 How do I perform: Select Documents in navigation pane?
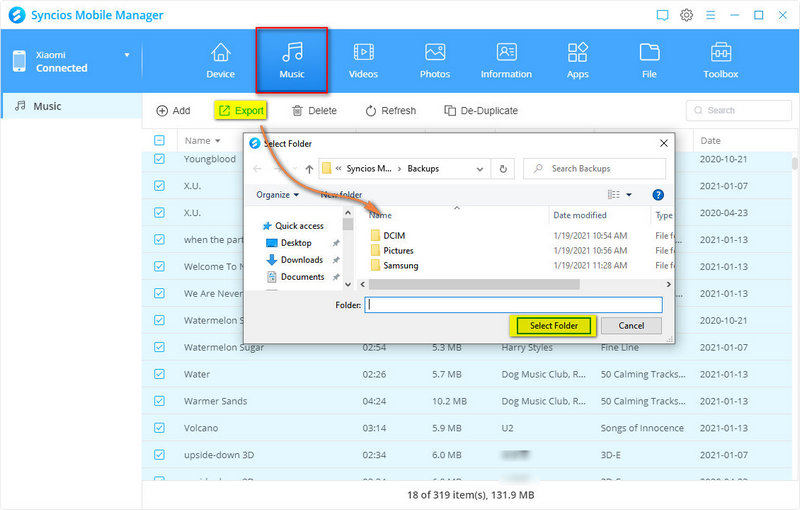click(x=295, y=276)
